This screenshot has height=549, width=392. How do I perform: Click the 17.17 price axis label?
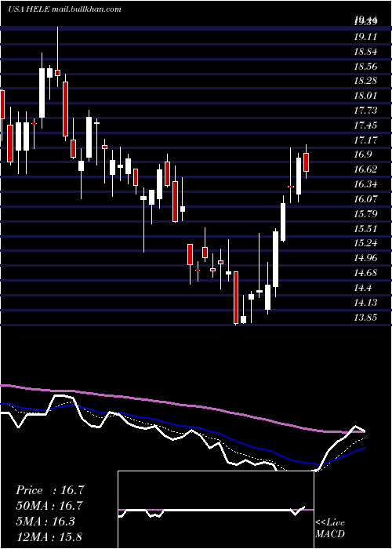coord(365,140)
